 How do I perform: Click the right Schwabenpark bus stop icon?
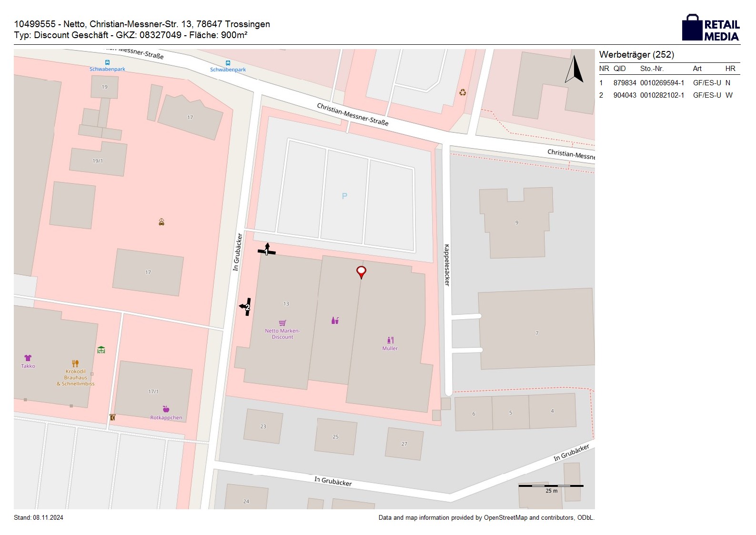tap(228, 63)
